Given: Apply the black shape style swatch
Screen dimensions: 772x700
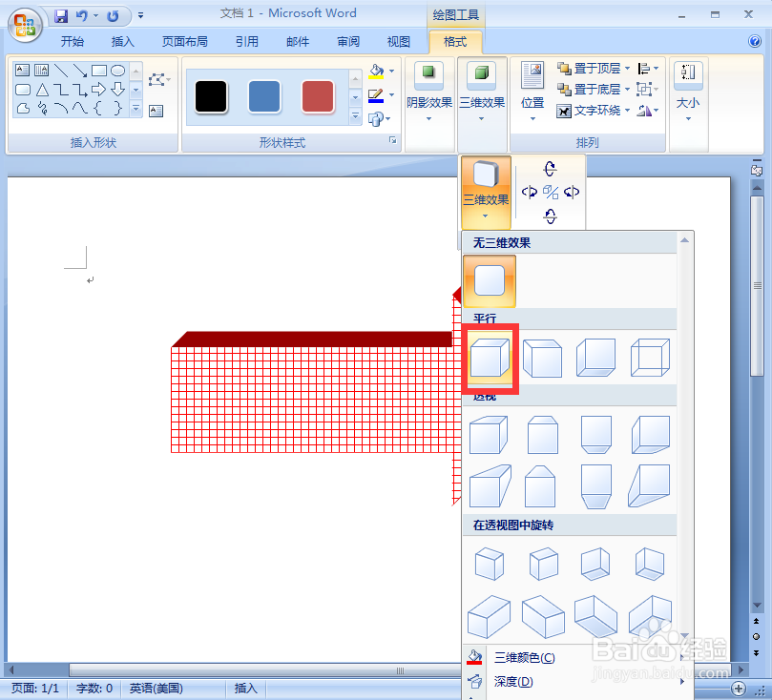Looking at the screenshot, I should [x=211, y=97].
